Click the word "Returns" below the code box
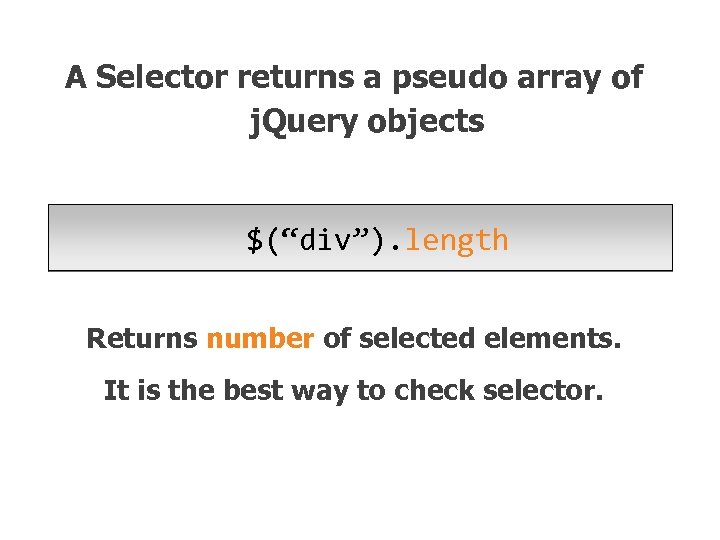This screenshot has height=540, width=720. pyautogui.click(x=142, y=339)
